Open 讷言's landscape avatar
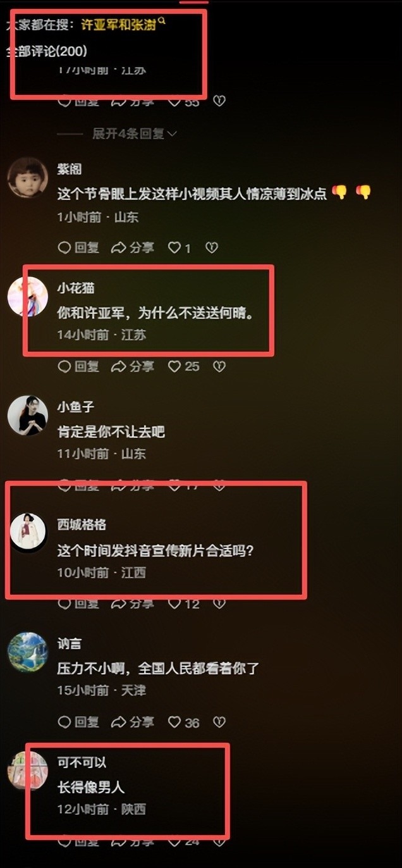This screenshot has height=868, width=402. tap(27, 652)
